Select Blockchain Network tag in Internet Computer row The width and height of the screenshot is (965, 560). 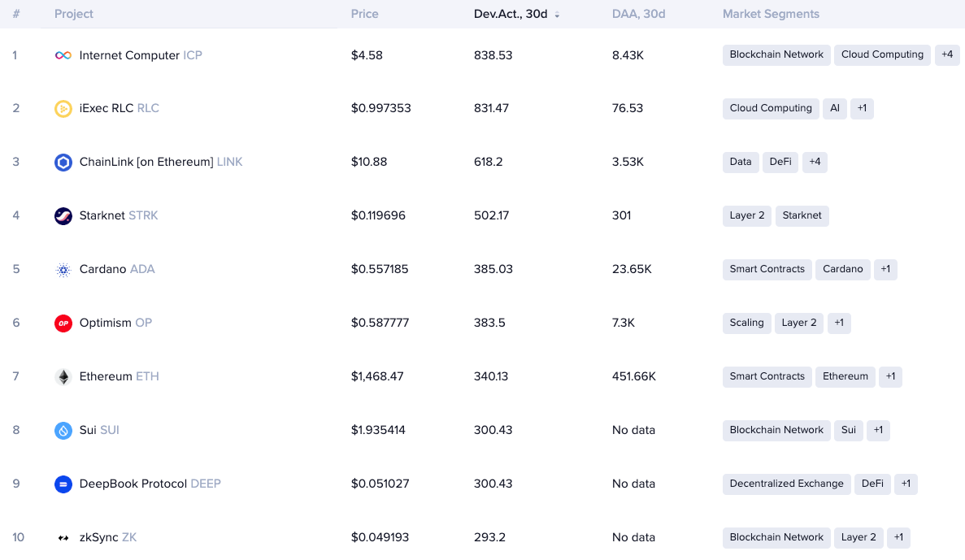point(776,54)
